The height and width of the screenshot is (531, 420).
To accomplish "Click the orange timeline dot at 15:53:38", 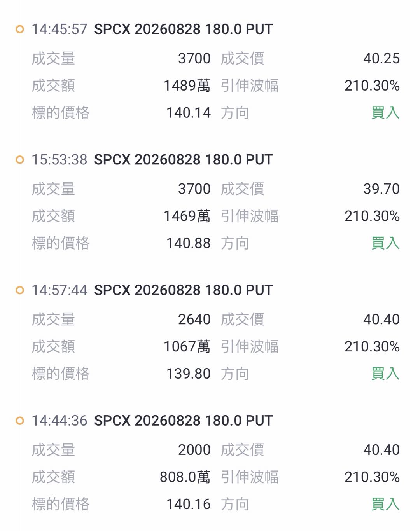I will tap(19, 160).
